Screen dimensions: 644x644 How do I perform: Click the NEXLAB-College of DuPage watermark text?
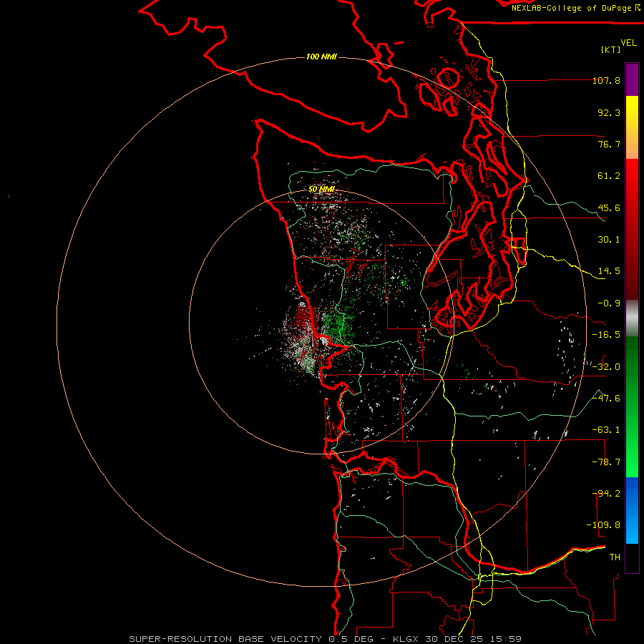tap(576, 8)
